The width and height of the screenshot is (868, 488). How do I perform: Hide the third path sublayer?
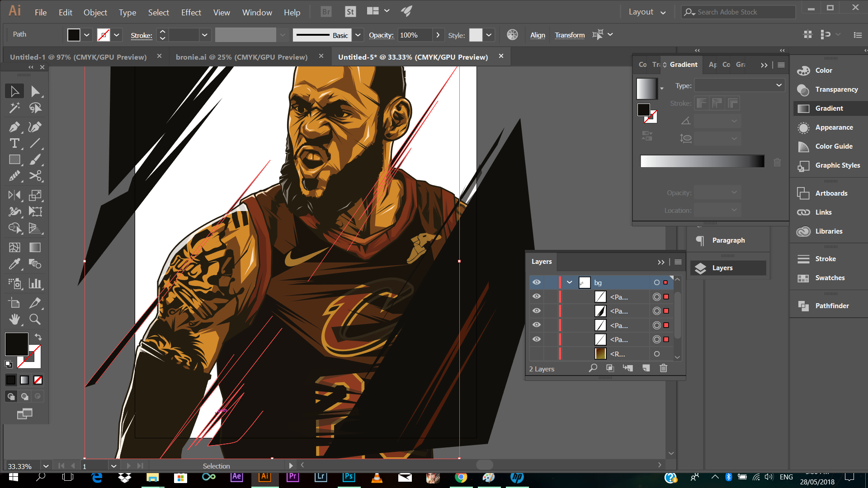pos(537,325)
